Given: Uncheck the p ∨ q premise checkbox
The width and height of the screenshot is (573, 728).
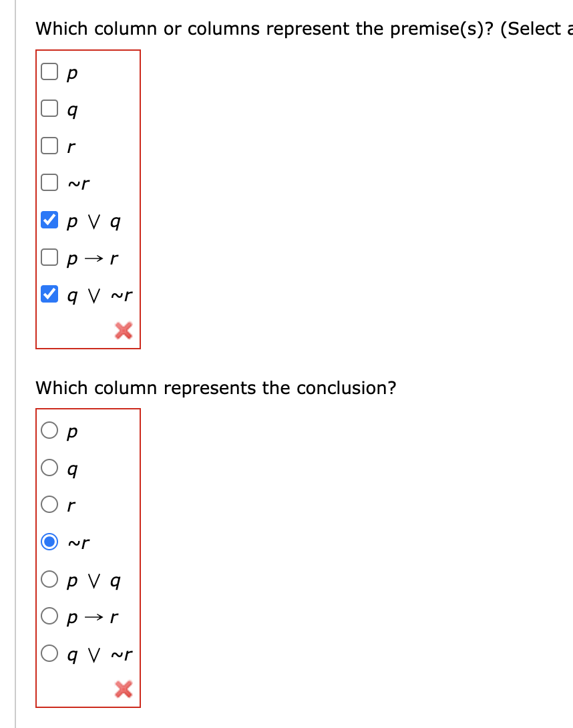Looking at the screenshot, I should pos(49,220).
